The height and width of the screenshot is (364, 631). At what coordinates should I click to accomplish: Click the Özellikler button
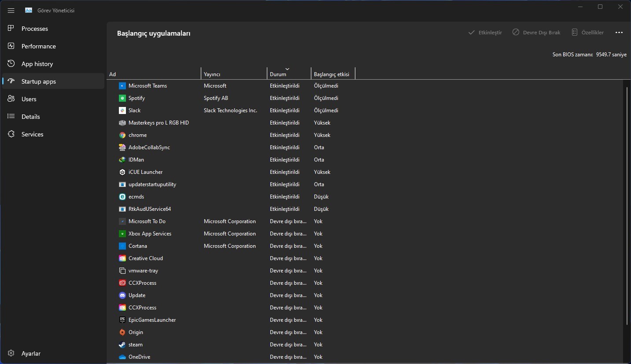click(587, 33)
